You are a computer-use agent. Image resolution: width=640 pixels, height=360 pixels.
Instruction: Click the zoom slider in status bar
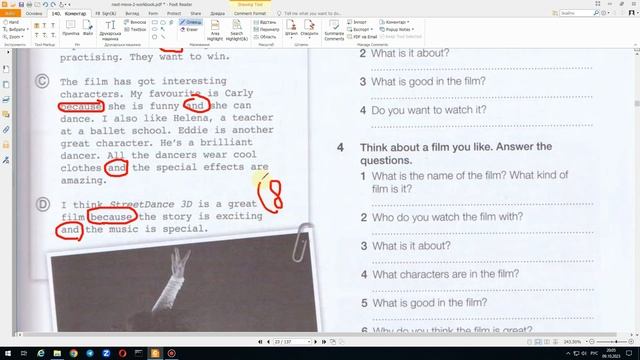coord(611,342)
